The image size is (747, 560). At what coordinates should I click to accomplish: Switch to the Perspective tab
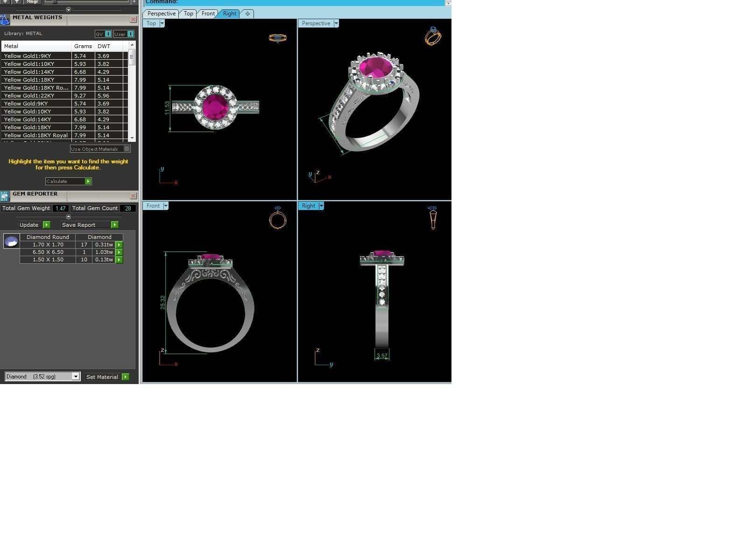point(162,14)
